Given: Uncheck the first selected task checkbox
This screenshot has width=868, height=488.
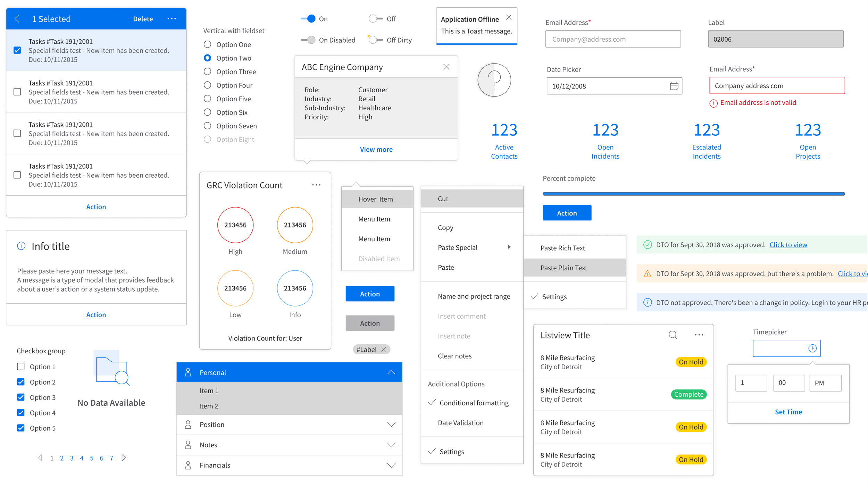Looking at the screenshot, I should pyautogui.click(x=17, y=50).
